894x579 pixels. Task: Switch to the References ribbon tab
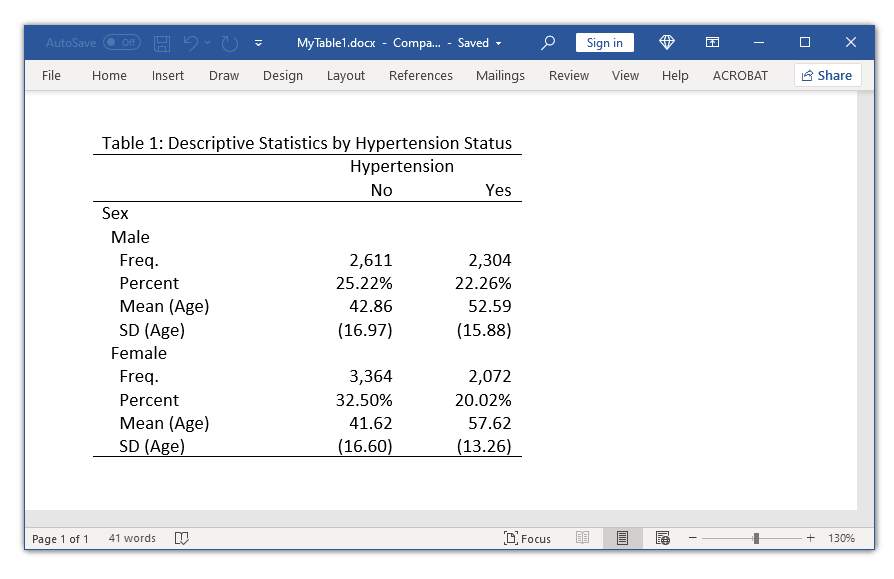421,75
